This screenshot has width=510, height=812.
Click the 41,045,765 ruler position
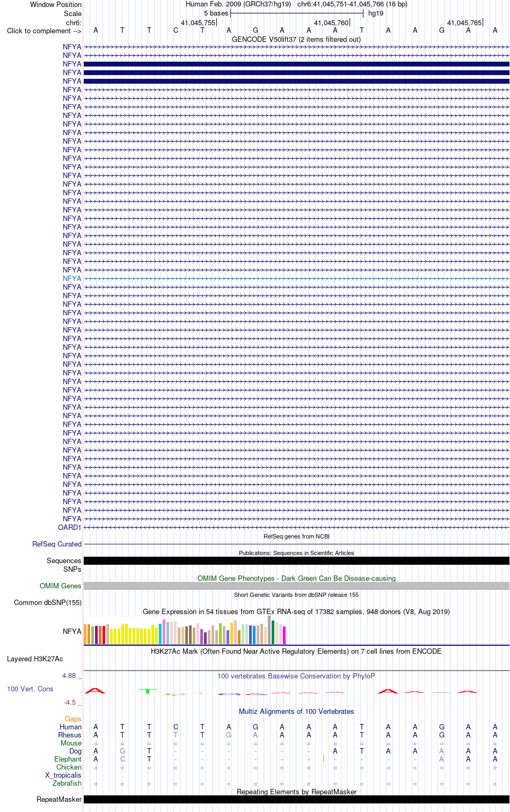[464, 23]
